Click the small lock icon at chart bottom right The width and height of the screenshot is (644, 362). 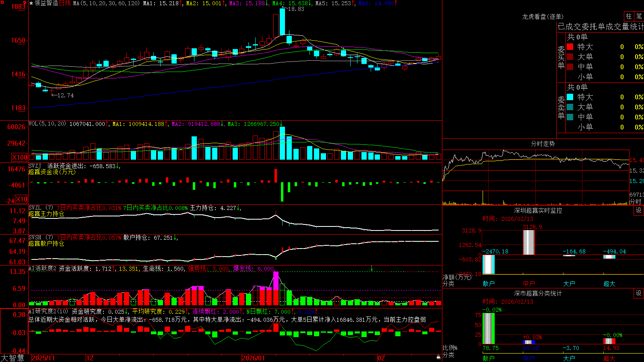tap(439, 357)
